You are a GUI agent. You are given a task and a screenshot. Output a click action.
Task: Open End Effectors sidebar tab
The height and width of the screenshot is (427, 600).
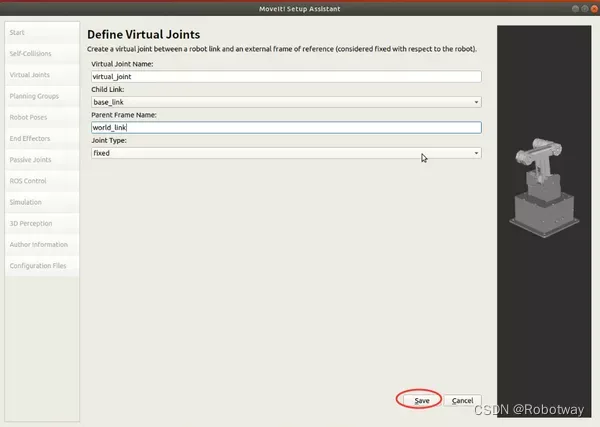[42, 139]
